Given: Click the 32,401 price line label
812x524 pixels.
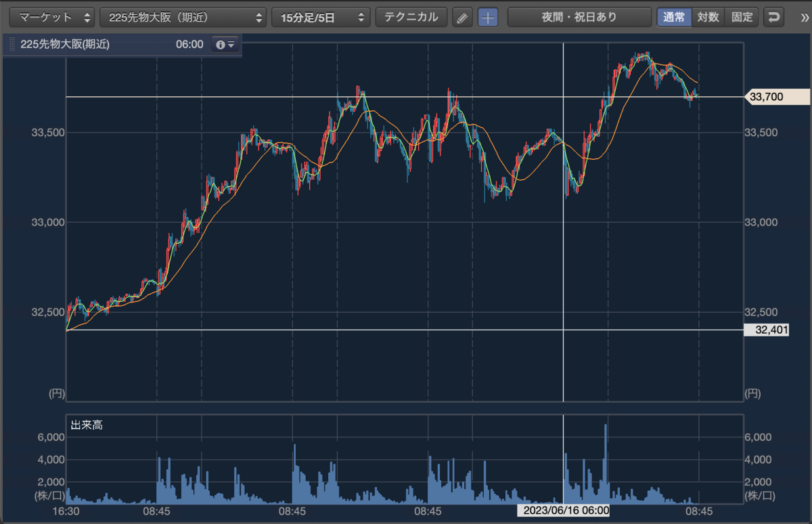Looking at the screenshot, I should pyautogui.click(x=765, y=330).
